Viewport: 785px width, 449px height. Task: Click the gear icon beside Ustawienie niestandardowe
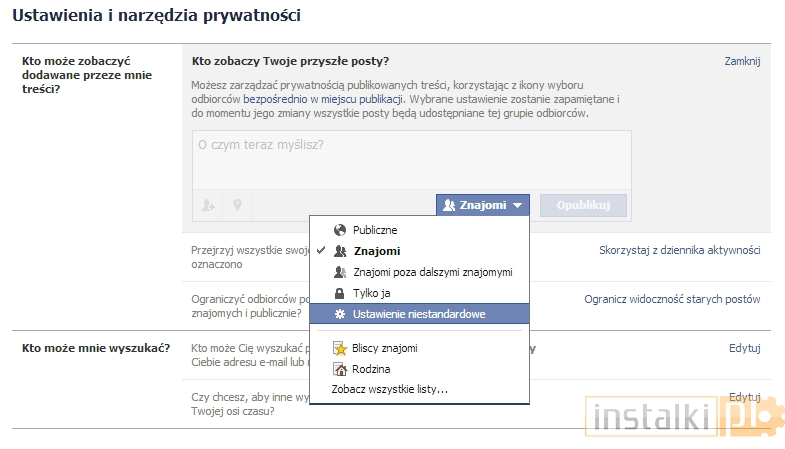[340, 314]
